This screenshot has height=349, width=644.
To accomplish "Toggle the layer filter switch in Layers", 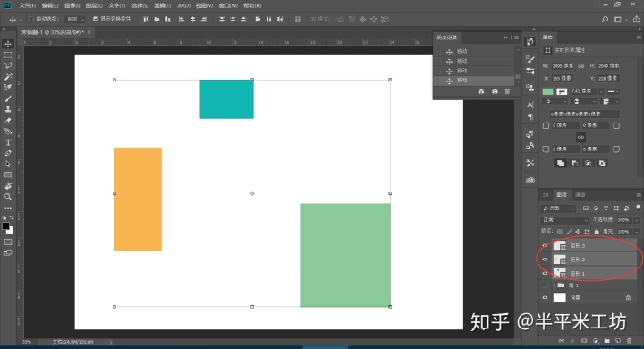I will 638,208.
